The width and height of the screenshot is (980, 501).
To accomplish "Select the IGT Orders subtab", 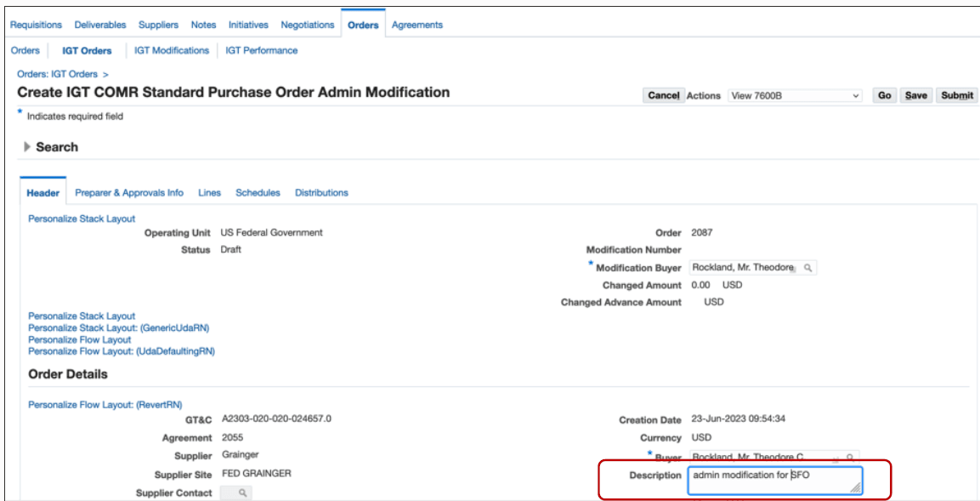I will pos(87,51).
